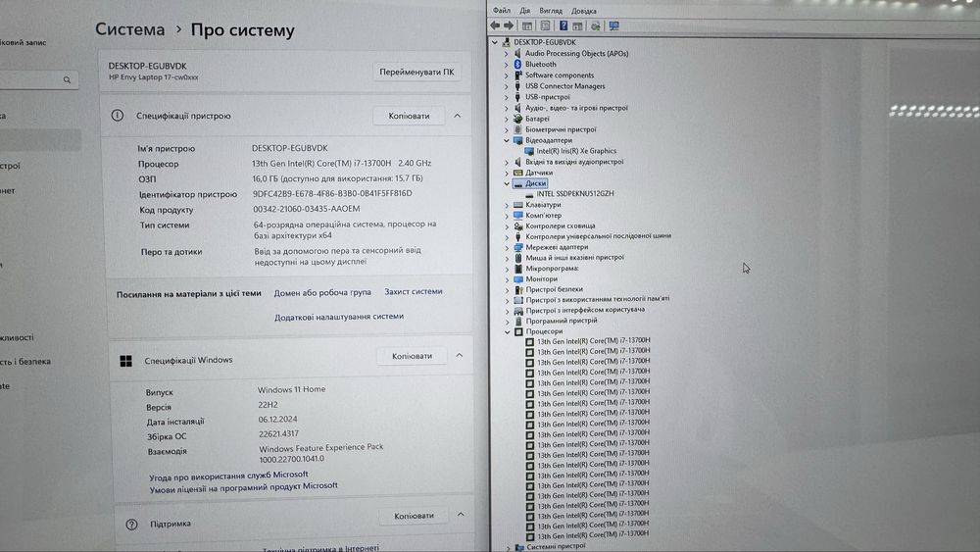Click the Клавіатури keyboard icon in device tree
The height and width of the screenshot is (552, 980).
pos(518,204)
